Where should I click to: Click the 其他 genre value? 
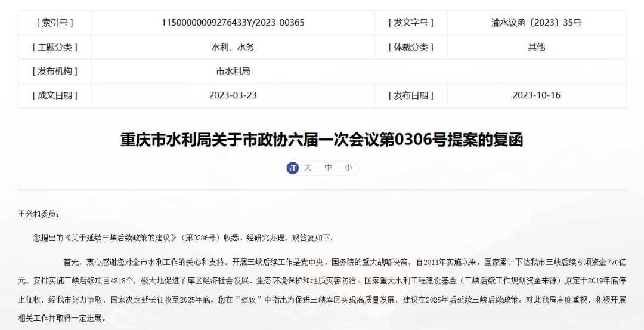(536, 47)
